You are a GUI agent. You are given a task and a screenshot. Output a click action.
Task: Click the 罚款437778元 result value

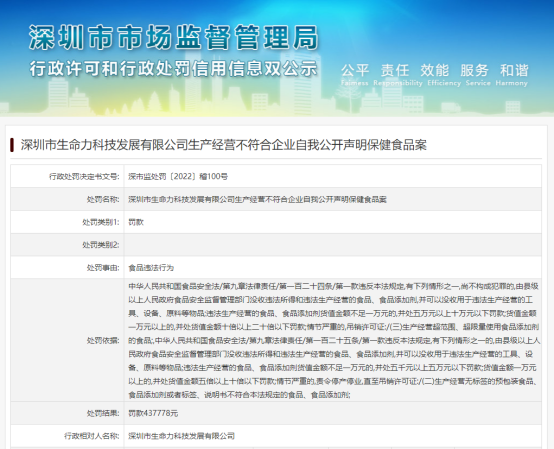(x=153, y=413)
